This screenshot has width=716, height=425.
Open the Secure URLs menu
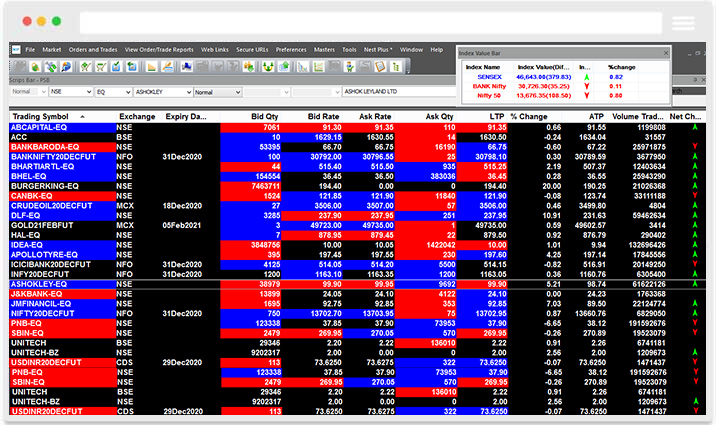click(252, 49)
